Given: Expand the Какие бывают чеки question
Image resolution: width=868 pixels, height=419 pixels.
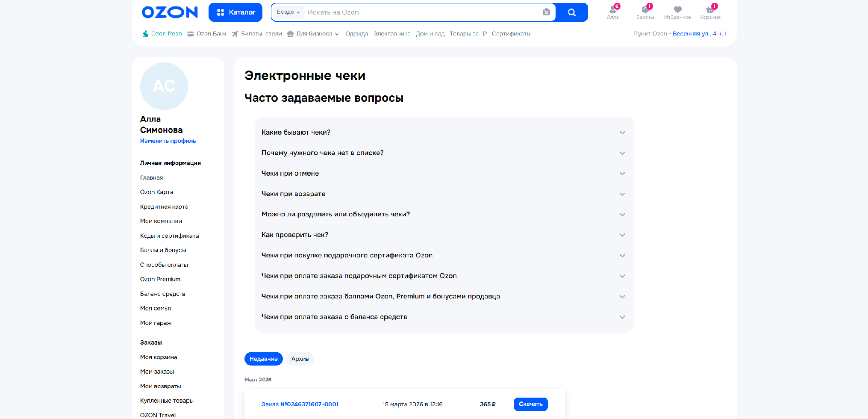Looking at the screenshot, I should [x=444, y=132].
